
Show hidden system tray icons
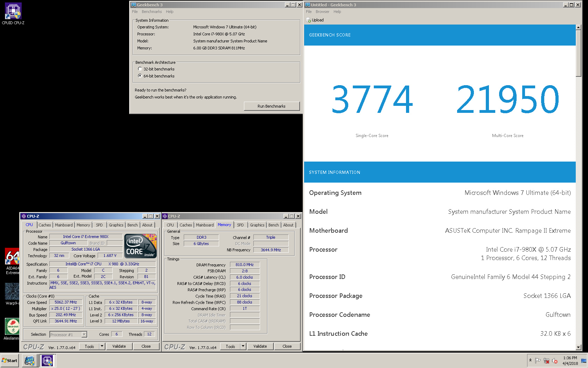coord(530,360)
